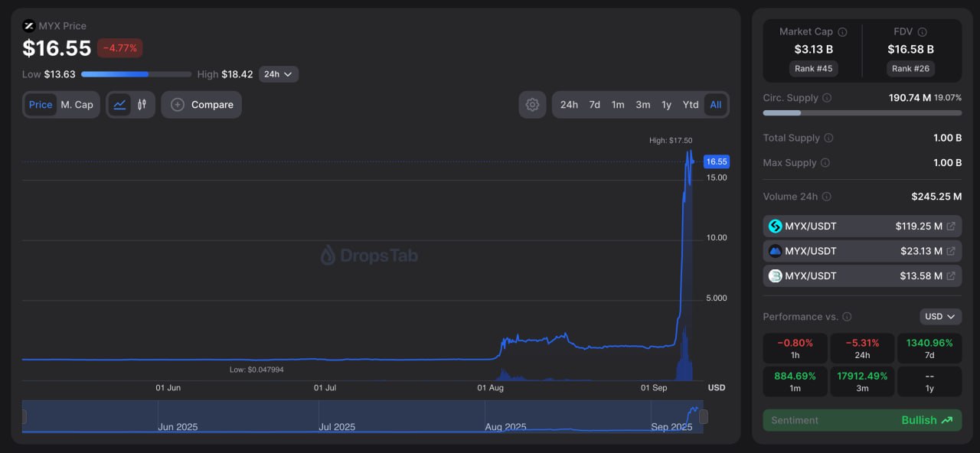Click the MYX token logo icon
This screenshot has width=980, height=453.
pyautogui.click(x=29, y=25)
